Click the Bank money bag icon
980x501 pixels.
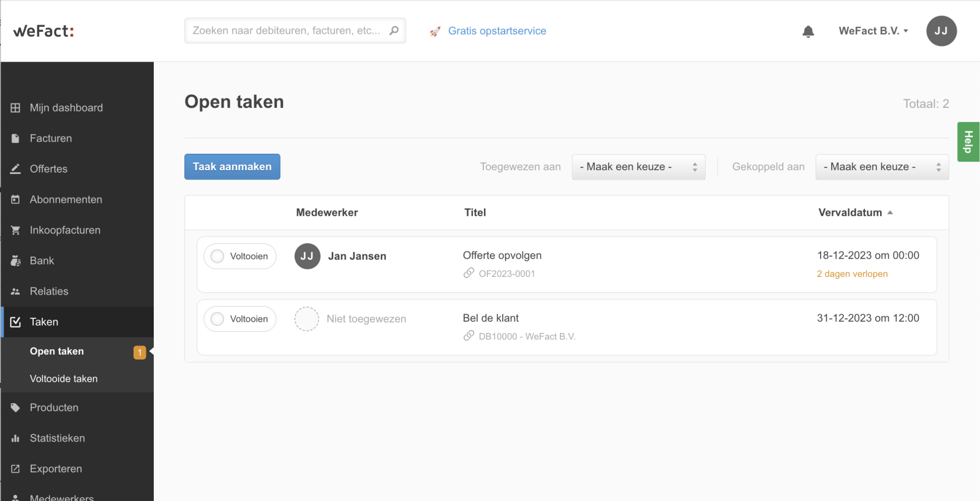[15, 261]
